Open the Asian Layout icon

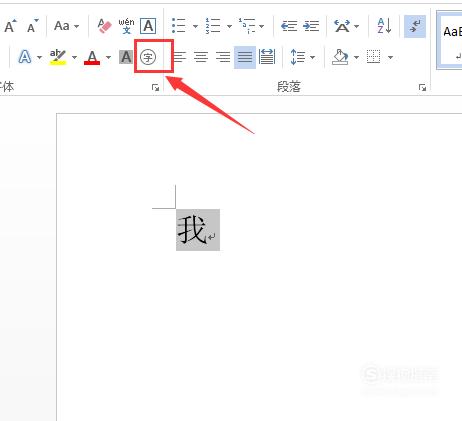tap(342, 26)
